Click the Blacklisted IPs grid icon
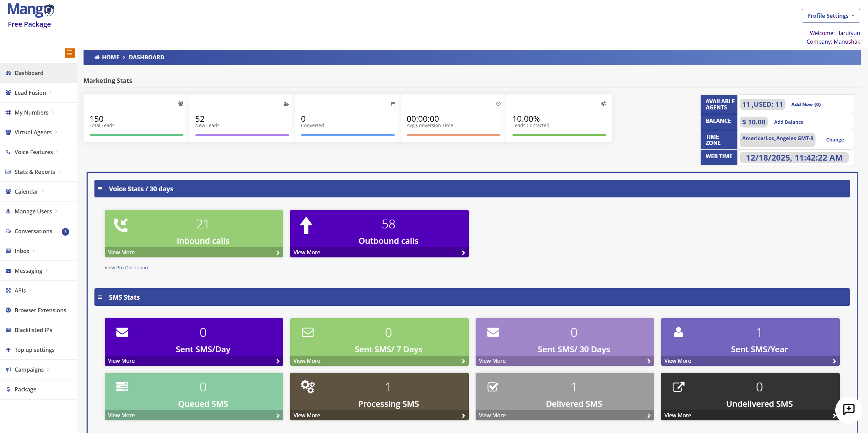 tap(8, 330)
